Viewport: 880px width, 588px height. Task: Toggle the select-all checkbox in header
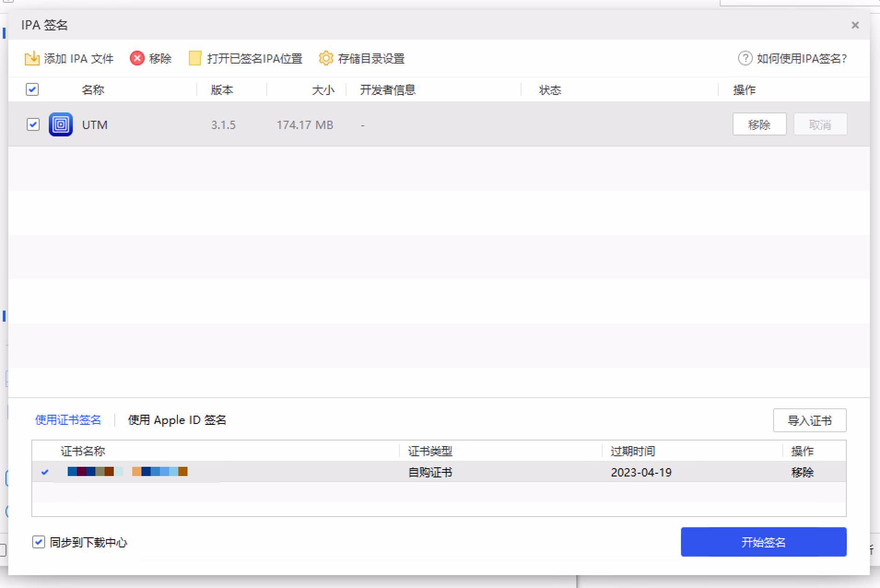32,89
